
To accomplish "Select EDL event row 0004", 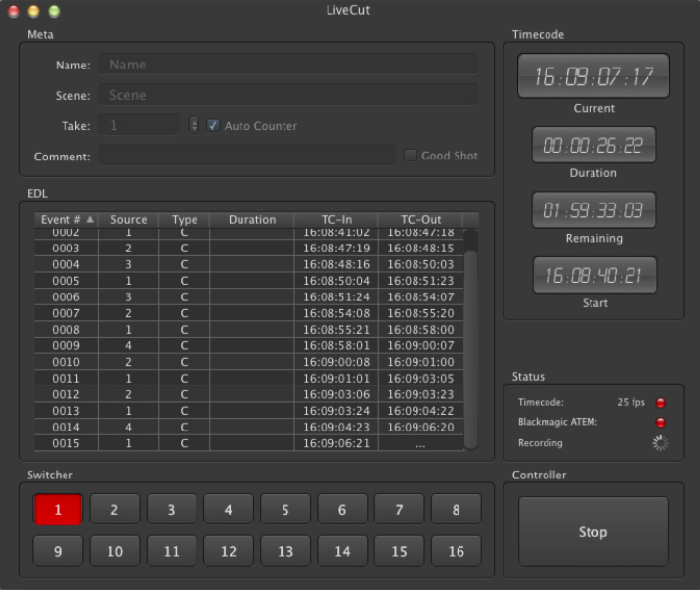I will click(x=249, y=264).
